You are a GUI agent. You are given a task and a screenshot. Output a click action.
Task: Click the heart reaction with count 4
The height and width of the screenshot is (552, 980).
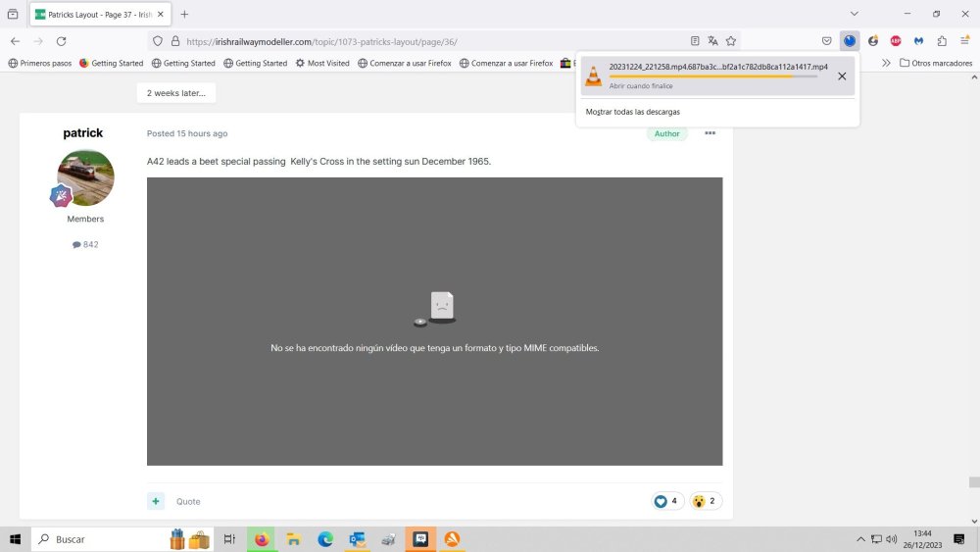666,501
